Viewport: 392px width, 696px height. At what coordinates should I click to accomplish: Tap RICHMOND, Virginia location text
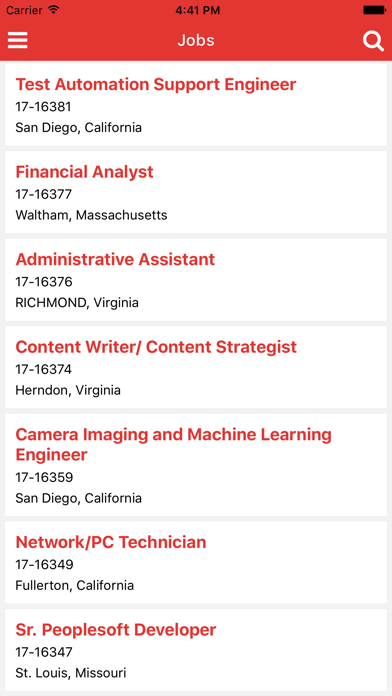click(77, 303)
